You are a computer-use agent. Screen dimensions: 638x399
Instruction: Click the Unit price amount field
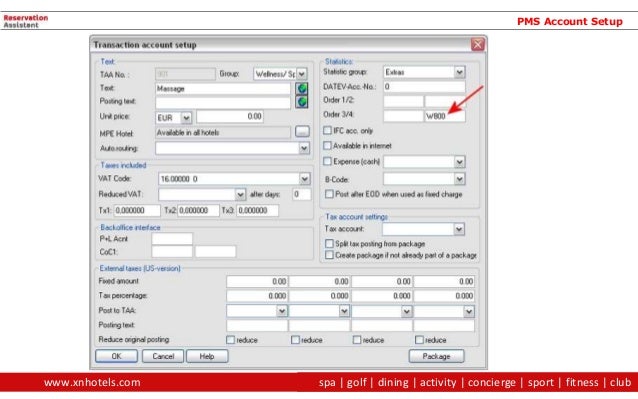230,117
